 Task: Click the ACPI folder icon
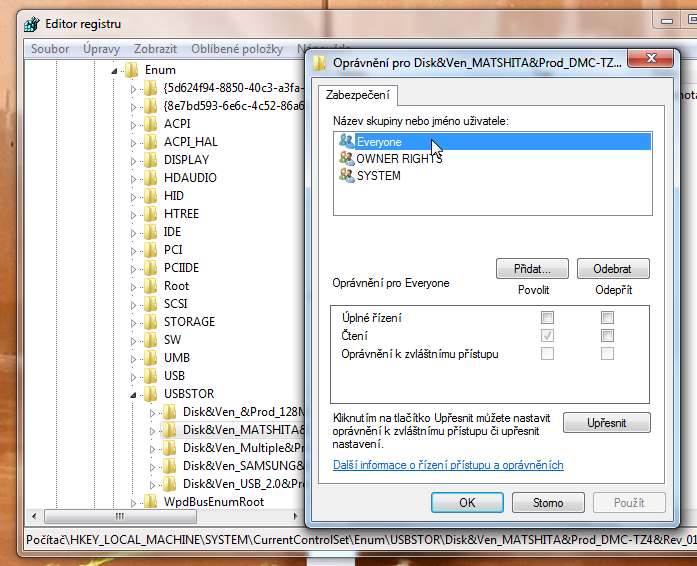pos(151,124)
